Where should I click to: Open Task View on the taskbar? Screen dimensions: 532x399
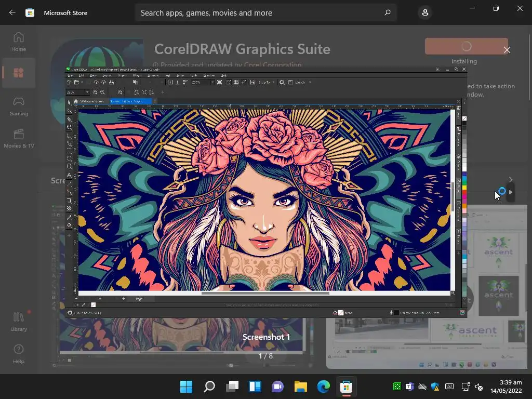point(232,387)
